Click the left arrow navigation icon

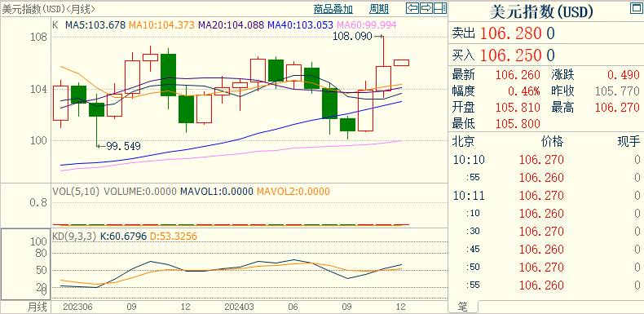pos(412,8)
